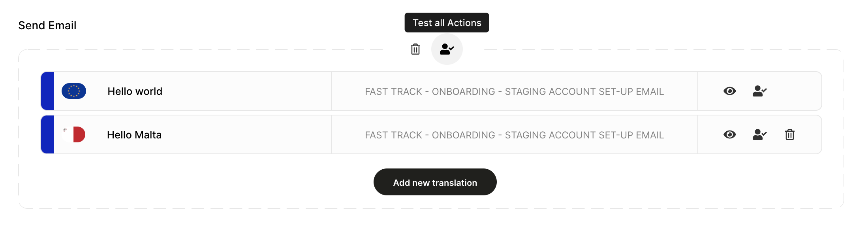Click the Test all Actions tooltip label
868x227 pixels.
447,23
